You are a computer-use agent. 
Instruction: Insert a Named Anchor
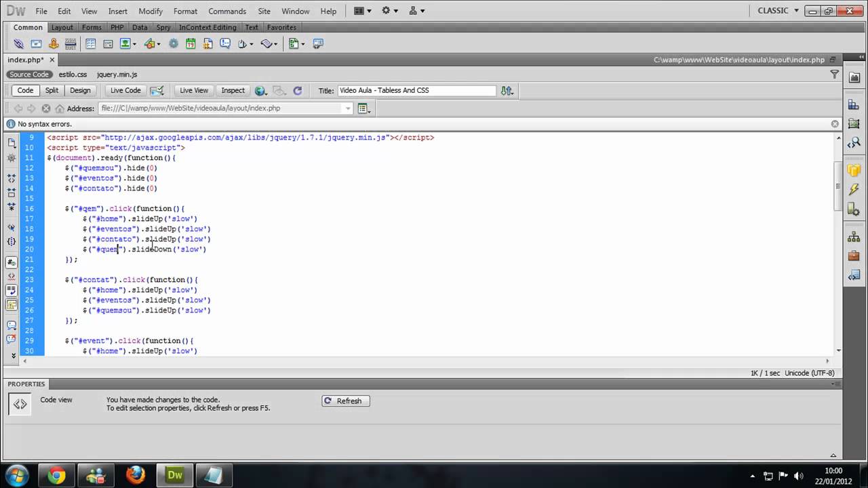(54, 43)
